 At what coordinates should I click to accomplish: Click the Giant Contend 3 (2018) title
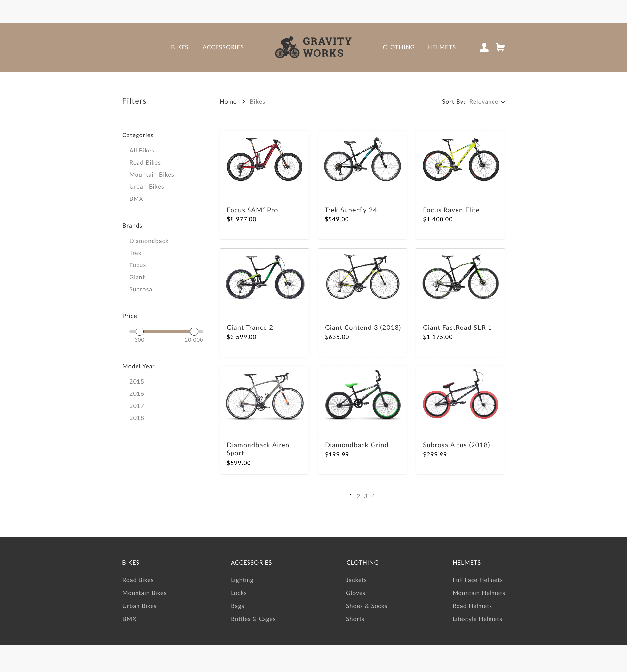[x=363, y=328]
